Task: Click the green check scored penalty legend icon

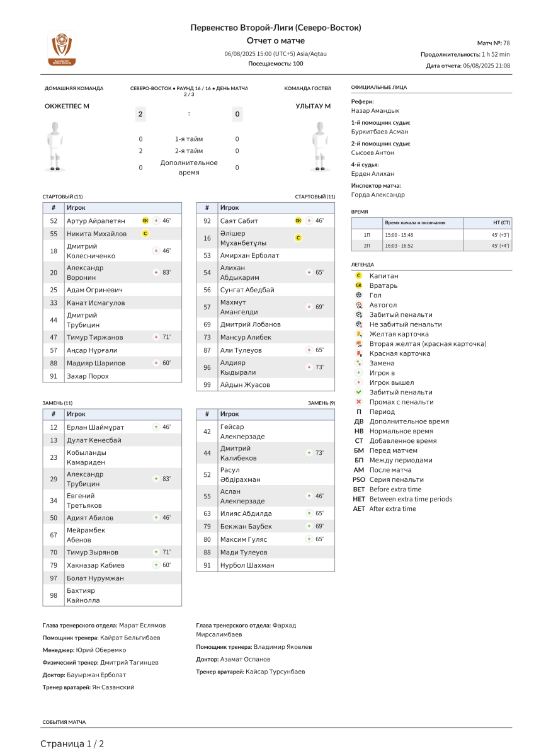Action: tap(358, 392)
